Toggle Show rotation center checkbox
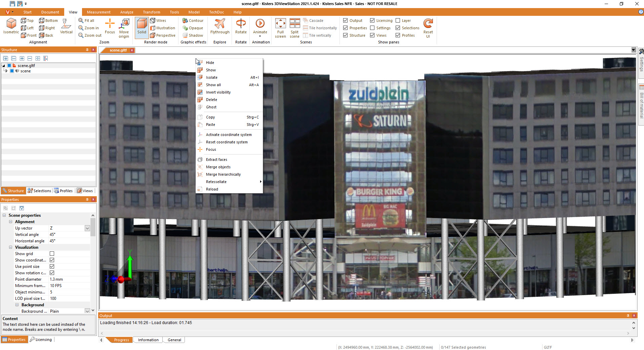 (x=52, y=273)
